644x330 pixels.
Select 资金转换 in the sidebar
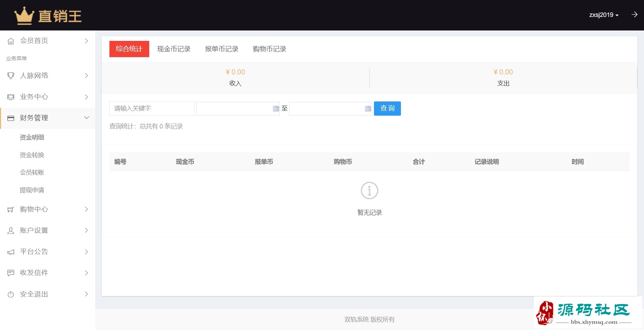pyautogui.click(x=32, y=155)
